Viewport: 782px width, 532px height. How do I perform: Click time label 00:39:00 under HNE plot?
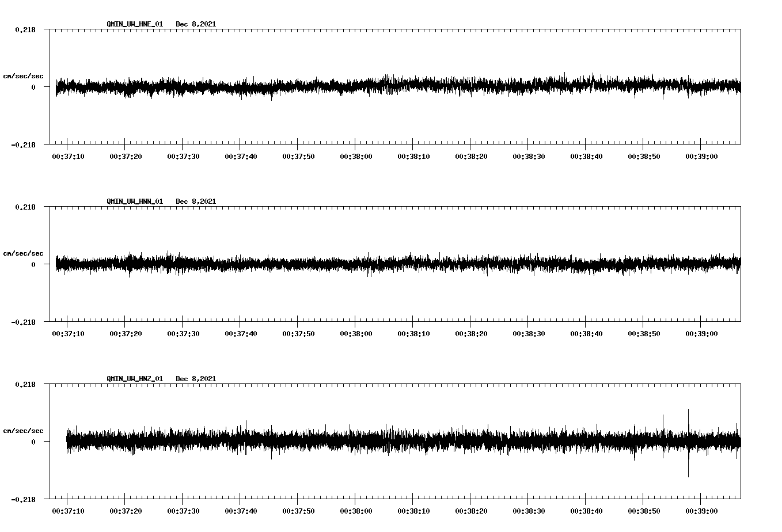[x=701, y=157]
